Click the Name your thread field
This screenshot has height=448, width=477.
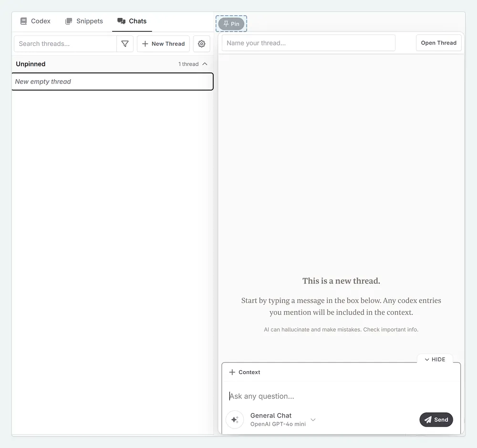coord(309,42)
